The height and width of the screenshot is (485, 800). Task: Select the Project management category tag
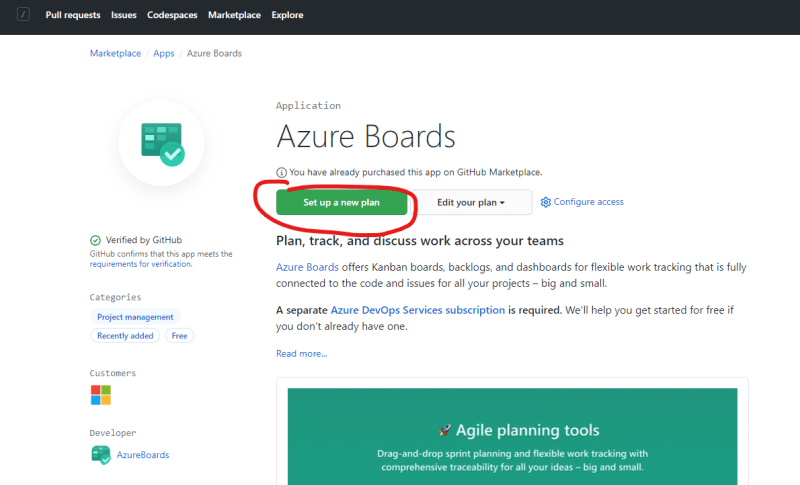coord(135,317)
